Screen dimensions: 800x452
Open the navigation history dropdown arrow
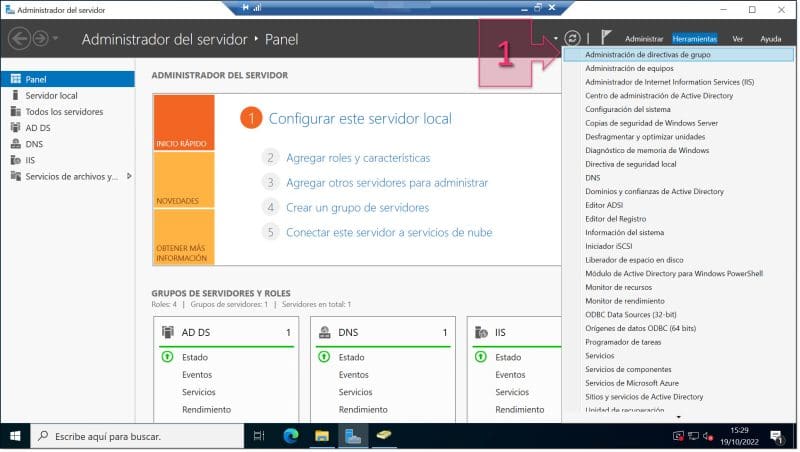point(55,39)
